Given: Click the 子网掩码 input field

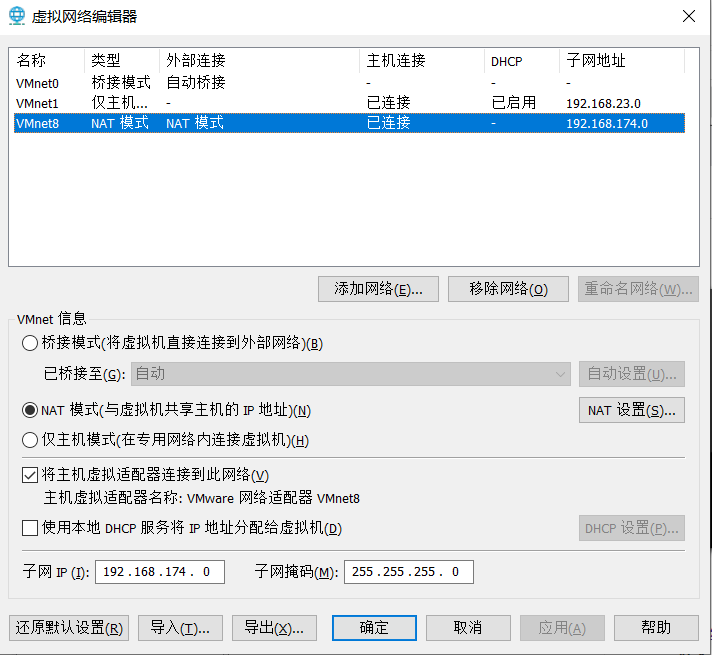Looking at the screenshot, I should tap(409, 571).
